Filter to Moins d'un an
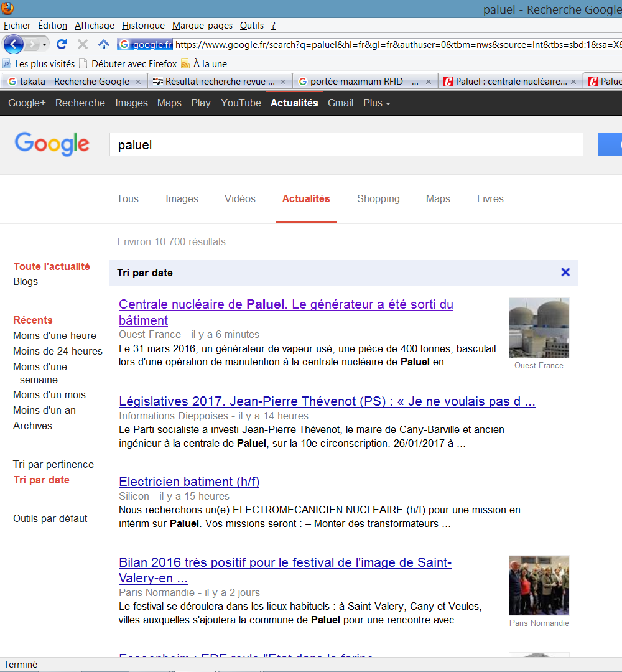 pos(44,410)
